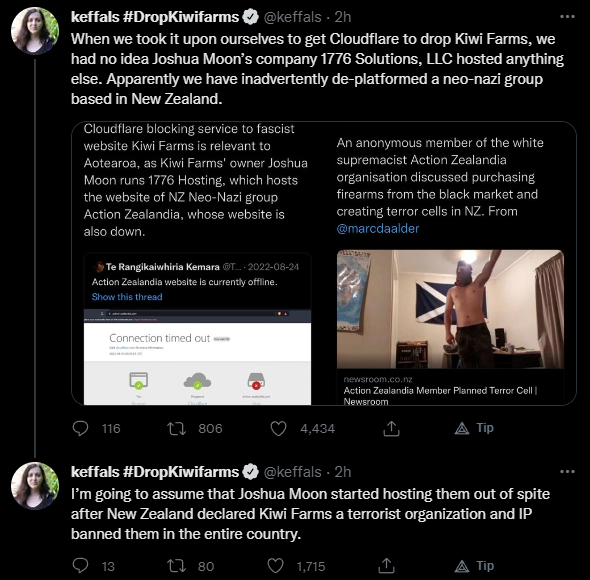Click @keffals handle on the first tweet
The image size is (590, 580).
click(292, 17)
